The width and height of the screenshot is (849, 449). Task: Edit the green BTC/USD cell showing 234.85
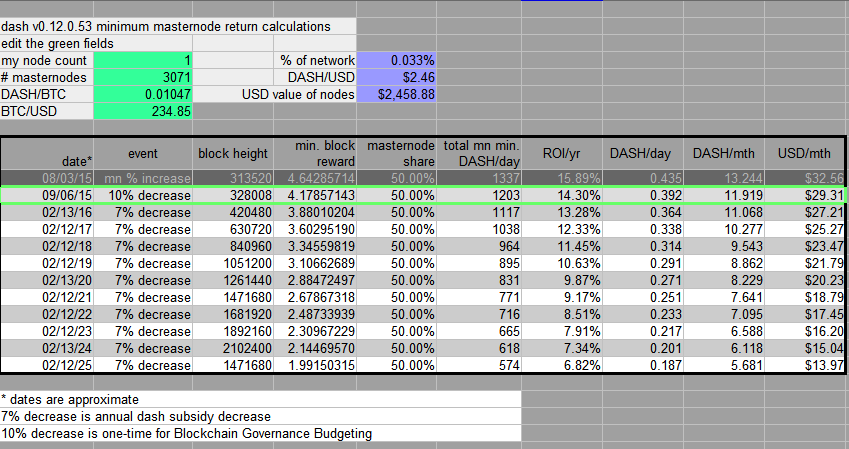143,111
